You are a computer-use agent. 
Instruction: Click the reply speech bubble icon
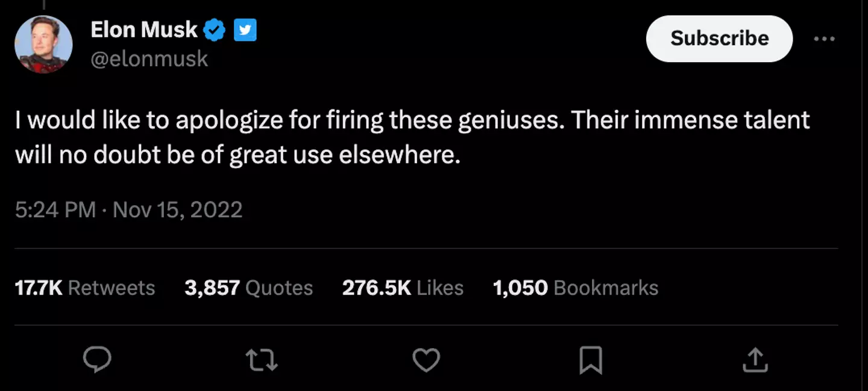click(97, 360)
